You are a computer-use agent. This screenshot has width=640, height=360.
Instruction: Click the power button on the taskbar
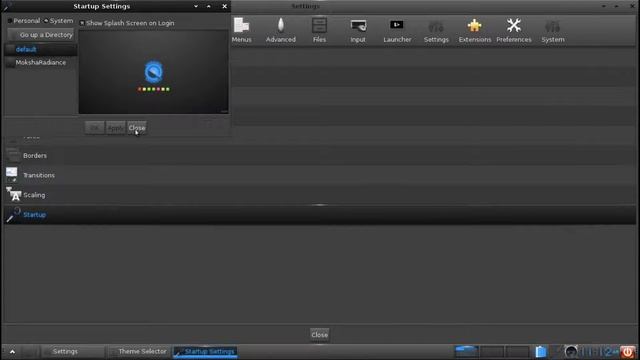click(x=628, y=351)
